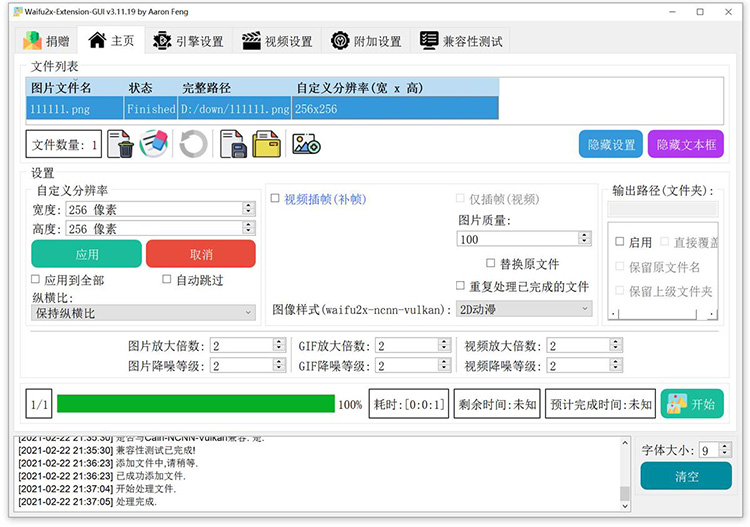Viewport: 750px width, 527px height.
Task: Click the green progress bar
Action: tap(195, 404)
